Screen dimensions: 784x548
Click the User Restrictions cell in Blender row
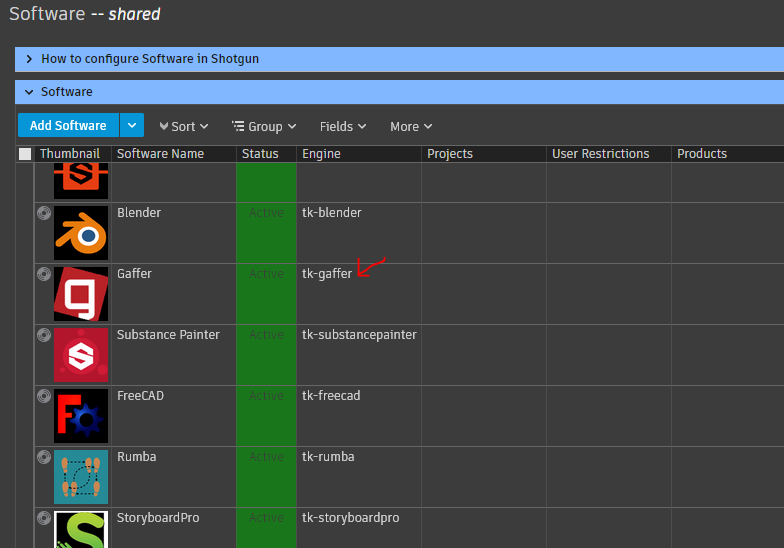[609, 233]
